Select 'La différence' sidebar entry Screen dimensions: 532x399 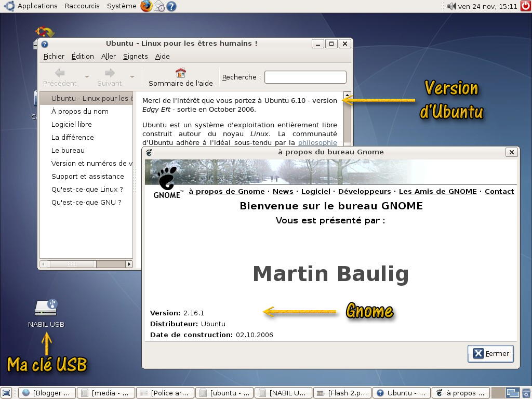pyautogui.click(x=86, y=137)
